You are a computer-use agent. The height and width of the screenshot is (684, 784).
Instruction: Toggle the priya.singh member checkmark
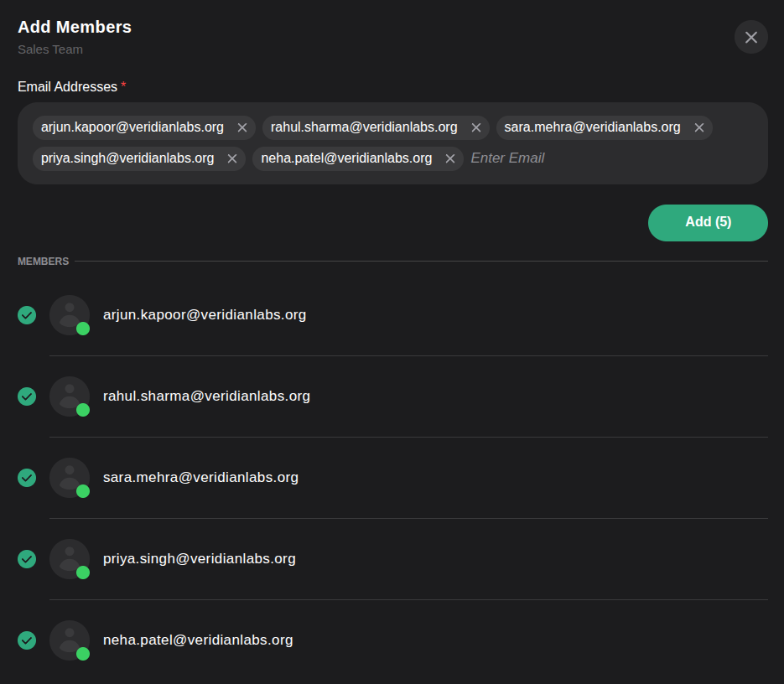27,559
